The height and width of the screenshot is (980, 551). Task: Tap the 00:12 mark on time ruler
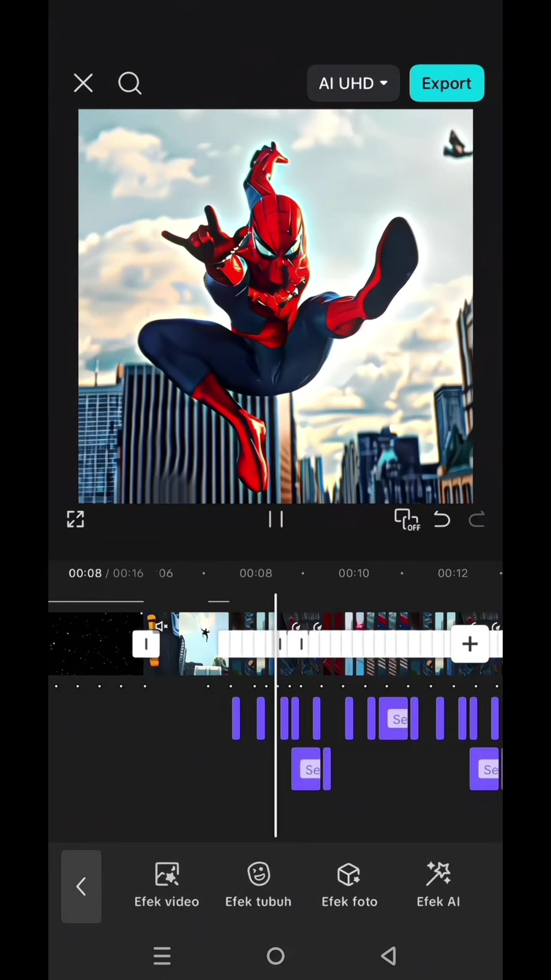(x=453, y=573)
